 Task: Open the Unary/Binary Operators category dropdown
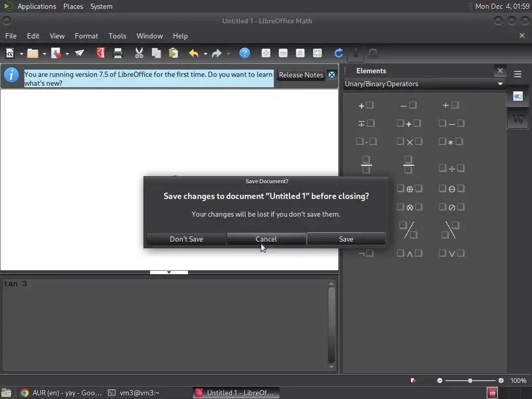click(424, 84)
